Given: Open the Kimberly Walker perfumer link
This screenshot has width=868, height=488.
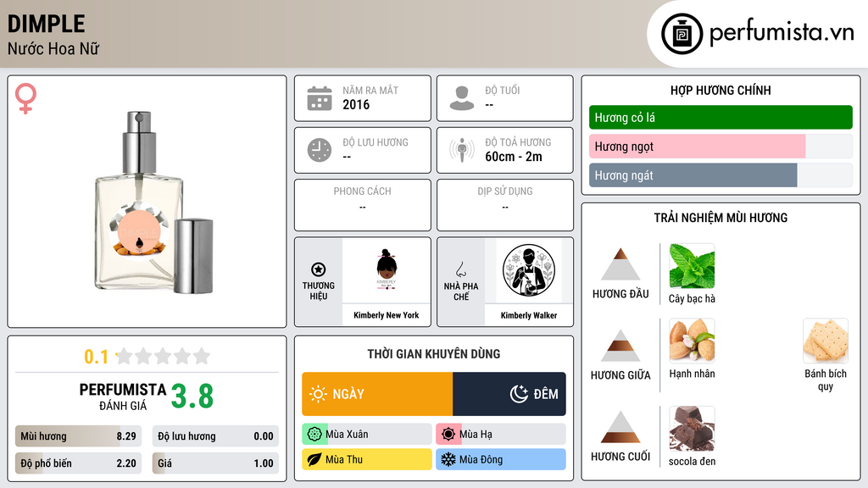Looking at the screenshot, I should point(529,315).
